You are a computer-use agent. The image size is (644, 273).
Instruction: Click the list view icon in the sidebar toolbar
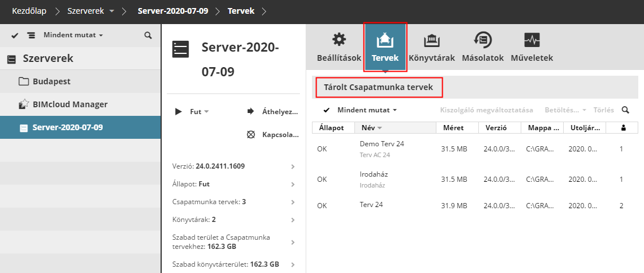pyautogui.click(x=31, y=36)
